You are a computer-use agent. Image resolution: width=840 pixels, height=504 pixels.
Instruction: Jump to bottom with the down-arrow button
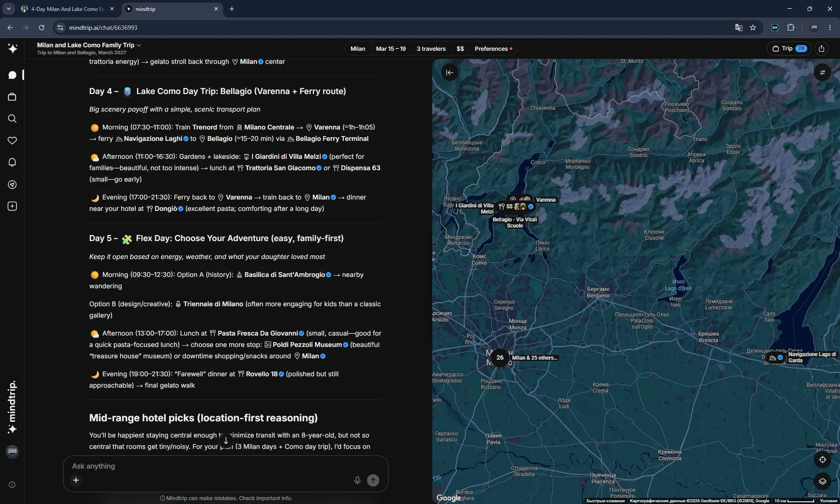226,441
